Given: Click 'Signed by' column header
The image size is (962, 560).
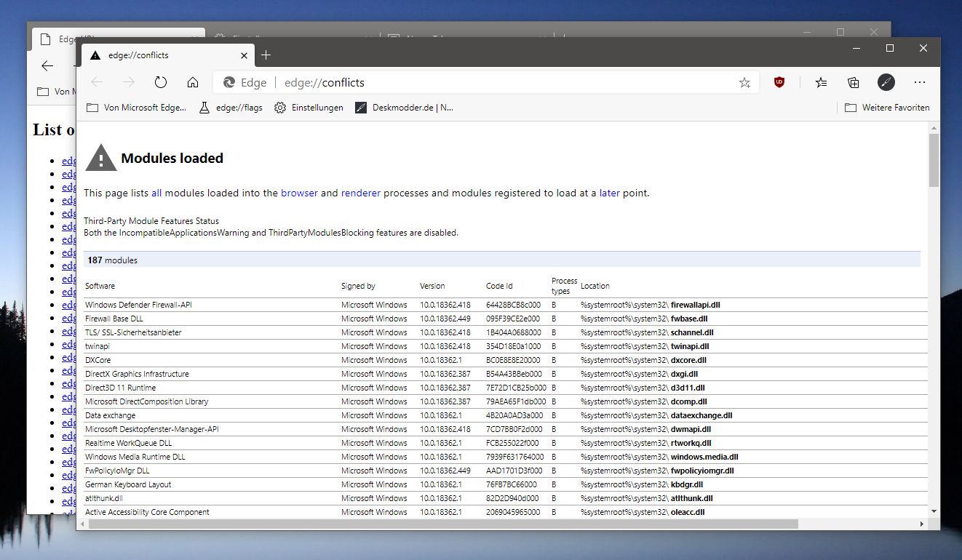Looking at the screenshot, I should click(358, 286).
